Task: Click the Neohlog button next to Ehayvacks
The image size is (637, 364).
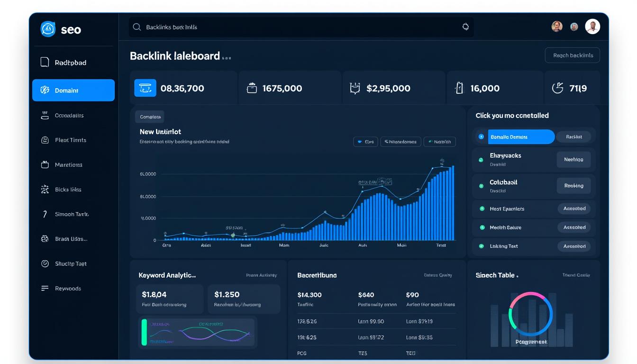Action: coord(573,160)
